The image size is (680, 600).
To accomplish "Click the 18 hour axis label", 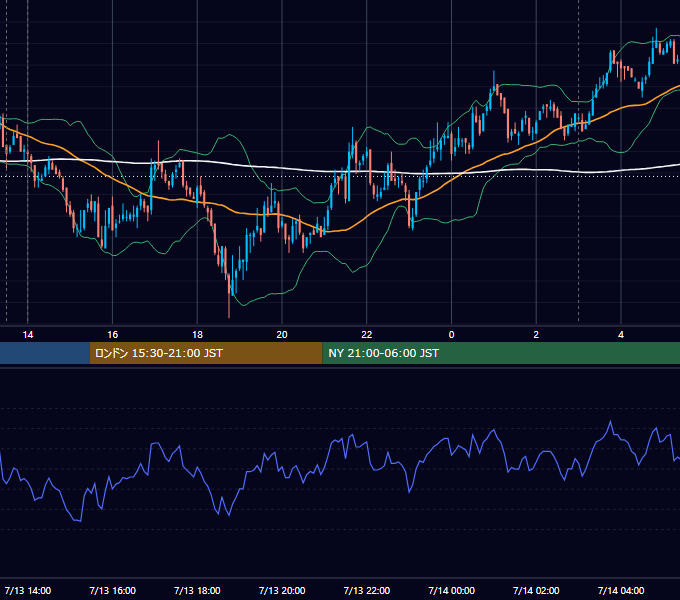I will 197,335.
